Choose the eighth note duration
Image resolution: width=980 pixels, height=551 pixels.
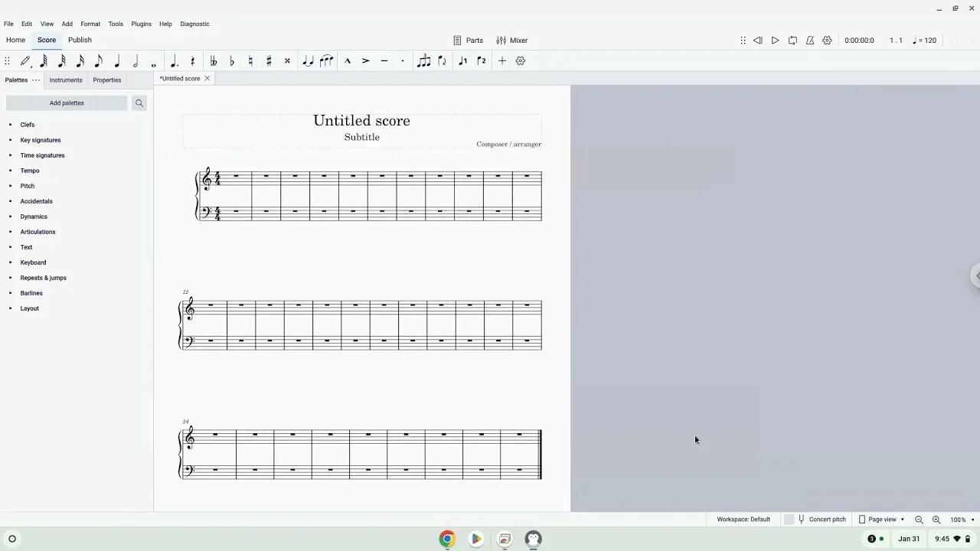pos(98,60)
